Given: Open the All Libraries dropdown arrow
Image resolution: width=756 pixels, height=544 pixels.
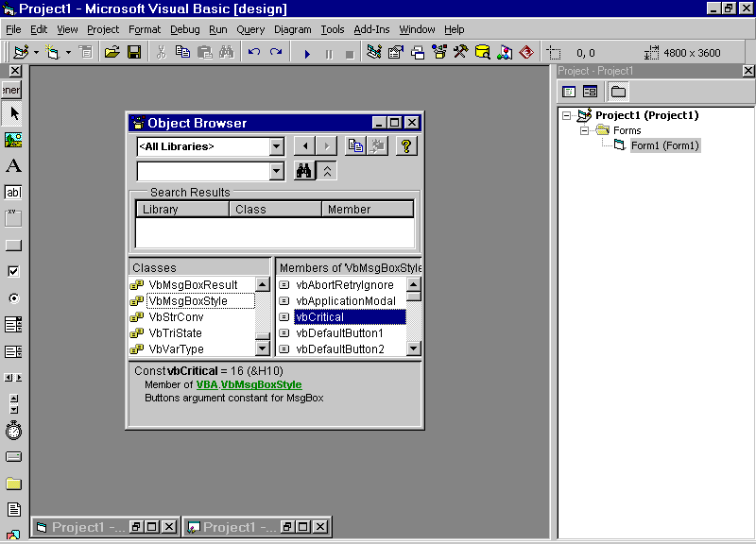Looking at the screenshot, I should (x=276, y=146).
